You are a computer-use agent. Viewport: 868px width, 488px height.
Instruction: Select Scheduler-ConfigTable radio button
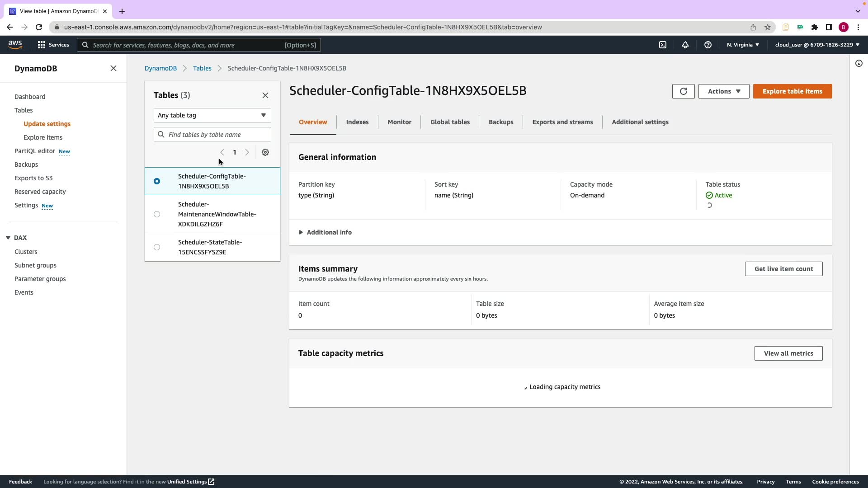[157, 181]
